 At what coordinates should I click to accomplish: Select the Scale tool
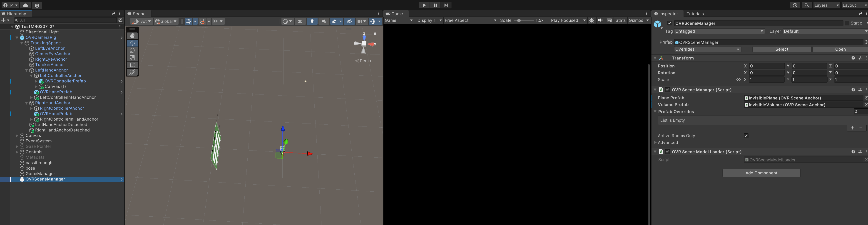pyautogui.click(x=132, y=58)
